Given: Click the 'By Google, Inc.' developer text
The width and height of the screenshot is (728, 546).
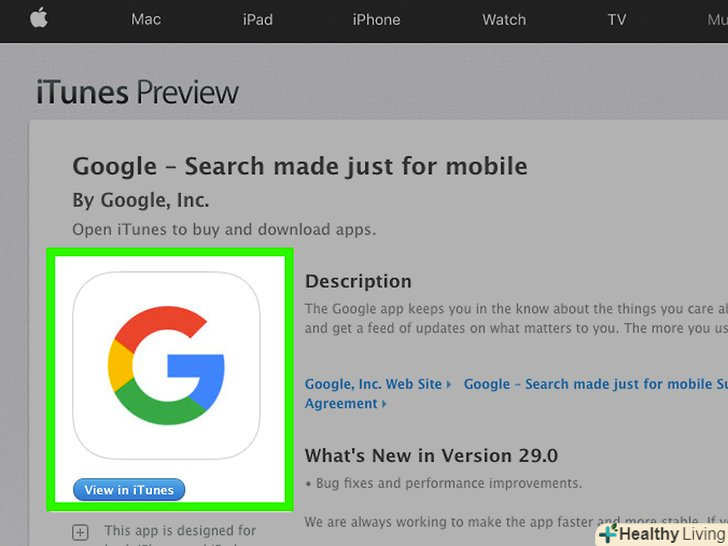Looking at the screenshot, I should [x=141, y=200].
